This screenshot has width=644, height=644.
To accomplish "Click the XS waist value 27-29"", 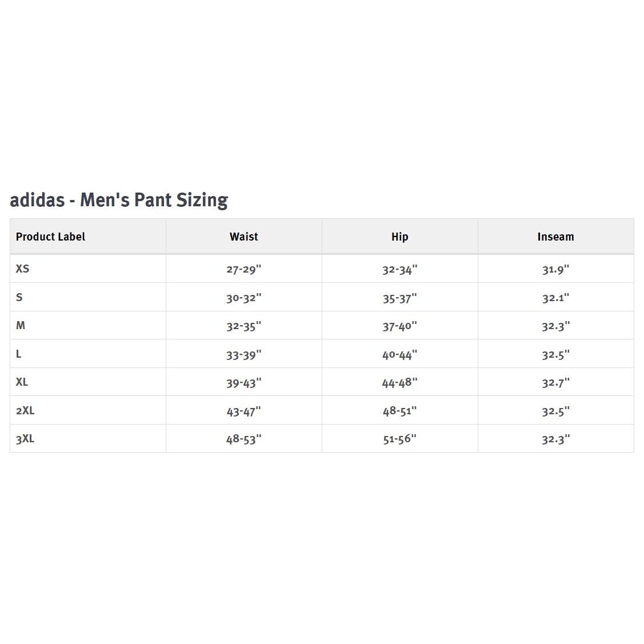I will click(243, 269).
